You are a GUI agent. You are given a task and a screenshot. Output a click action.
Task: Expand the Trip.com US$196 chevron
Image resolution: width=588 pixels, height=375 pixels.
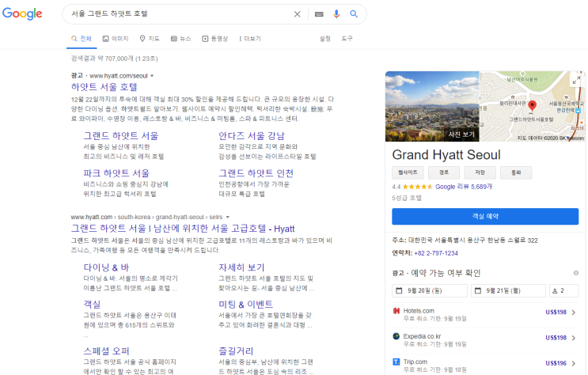(574, 363)
